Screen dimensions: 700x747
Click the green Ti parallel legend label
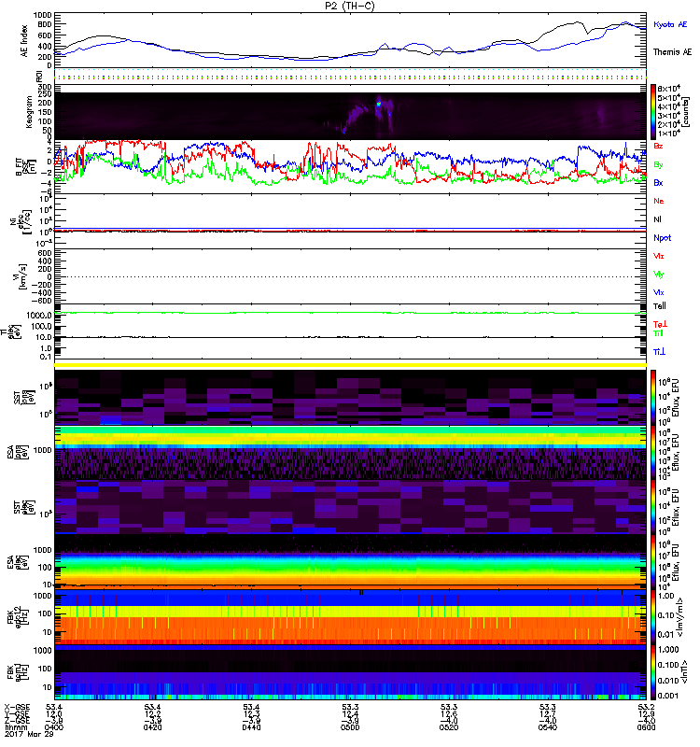click(658, 333)
